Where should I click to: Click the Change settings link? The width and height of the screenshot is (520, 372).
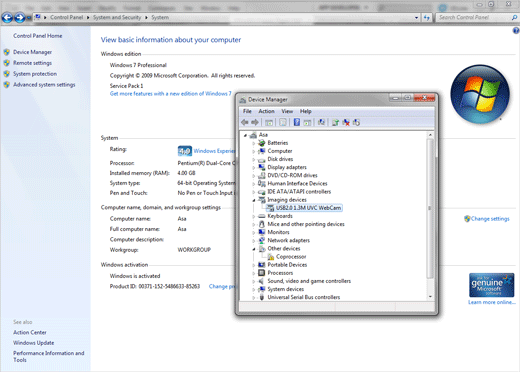[x=490, y=219]
